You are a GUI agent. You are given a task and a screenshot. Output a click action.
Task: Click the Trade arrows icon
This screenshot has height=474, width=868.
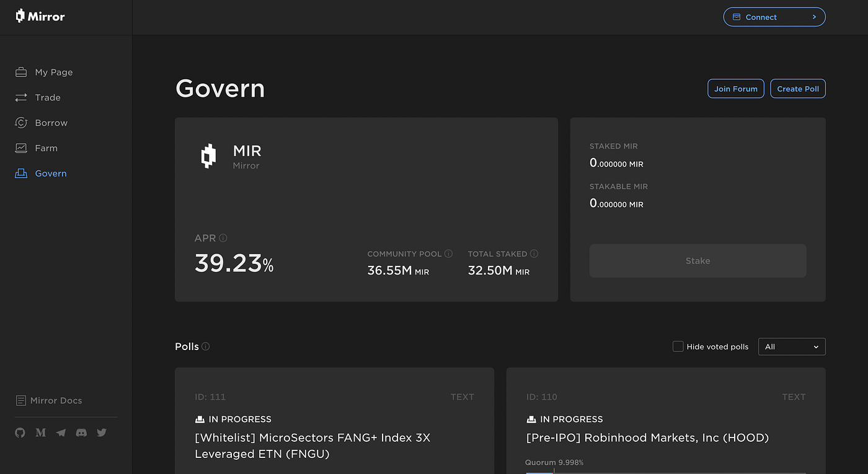[x=21, y=97]
